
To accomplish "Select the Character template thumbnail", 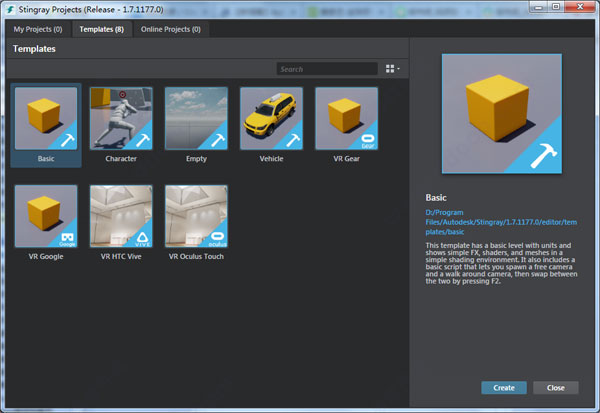I will point(121,118).
